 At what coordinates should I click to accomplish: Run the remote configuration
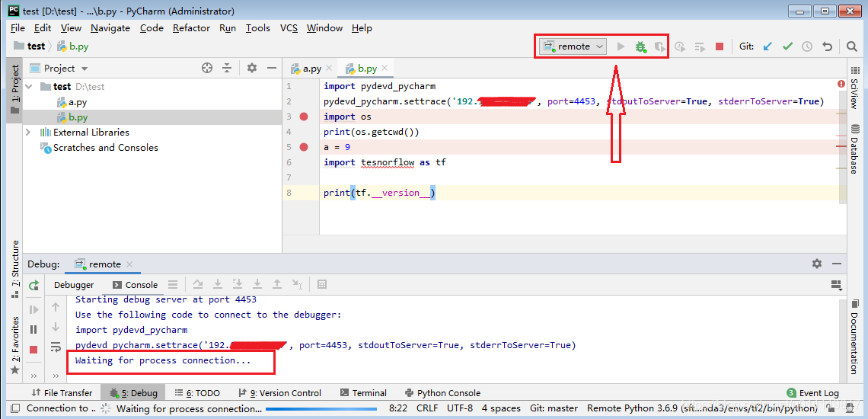(621, 46)
